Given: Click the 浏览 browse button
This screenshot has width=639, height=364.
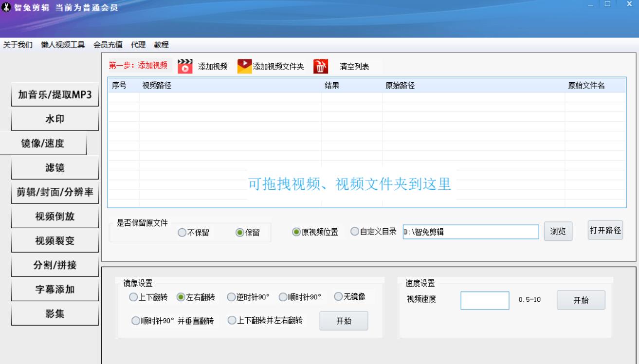Looking at the screenshot, I should [x=558, y=232].
